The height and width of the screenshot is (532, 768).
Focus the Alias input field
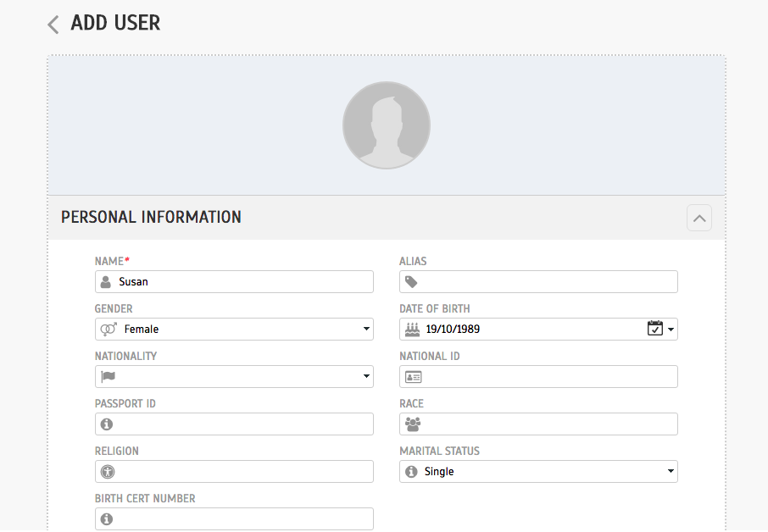tap(538, 282)
